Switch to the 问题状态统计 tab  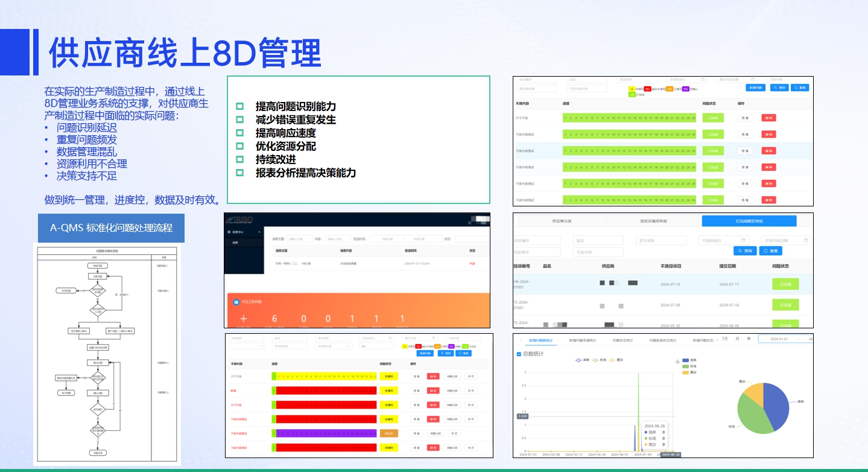[x=623, y=340]
